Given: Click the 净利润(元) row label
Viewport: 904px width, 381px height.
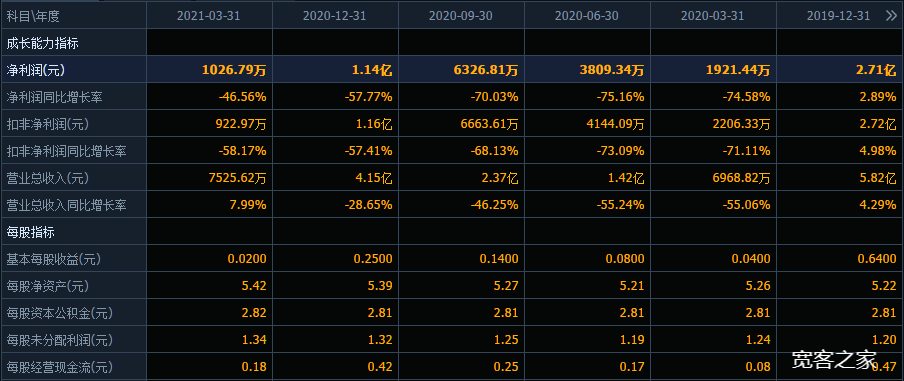Looking at the screenshot, I should click(35, 70).
